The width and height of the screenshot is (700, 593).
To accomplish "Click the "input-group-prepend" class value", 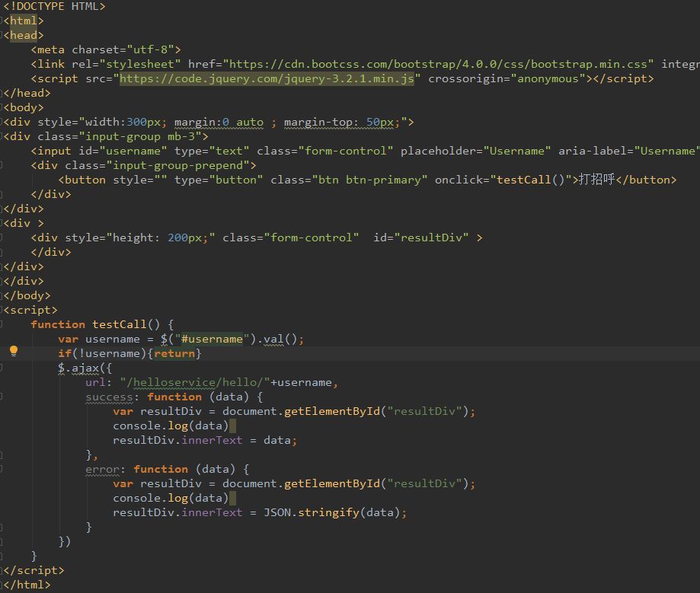I will coord(178,165).
